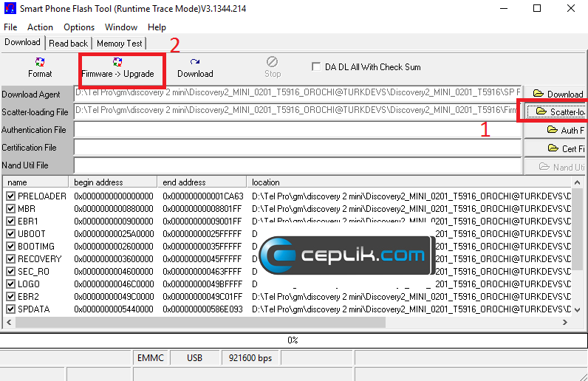Open the Help menu
The width and height of the screenshot is (588, 381).
pos(157,27)
